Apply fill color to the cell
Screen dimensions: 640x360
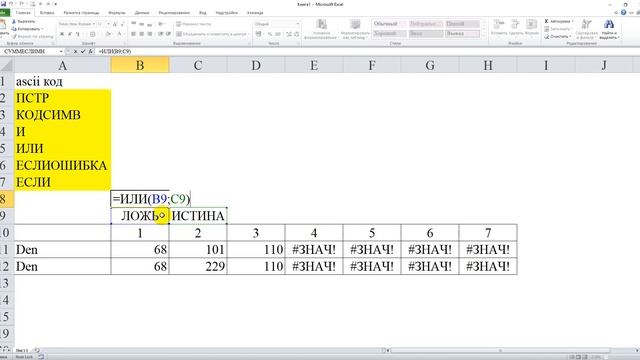108,34
